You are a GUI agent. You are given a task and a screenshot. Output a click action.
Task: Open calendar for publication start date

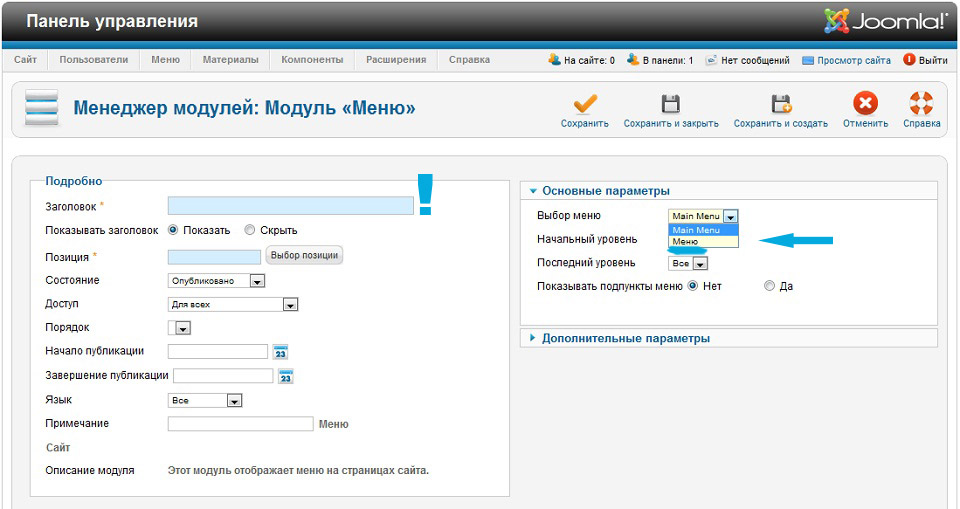tap(281, 352)
